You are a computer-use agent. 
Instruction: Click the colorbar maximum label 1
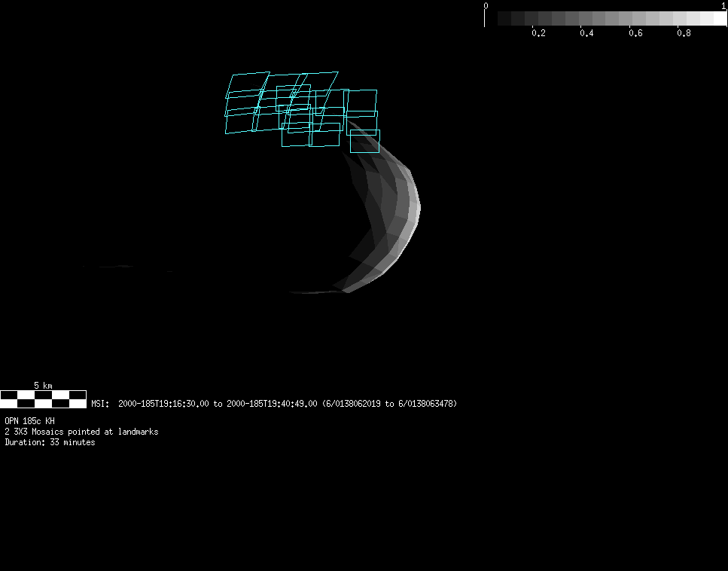point(723,5)
